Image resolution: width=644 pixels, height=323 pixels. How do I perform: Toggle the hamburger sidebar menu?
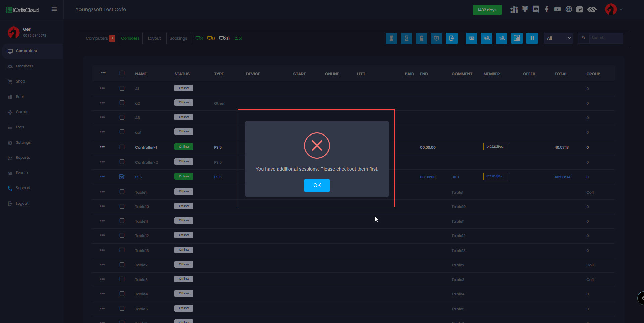pyautogui.click(x=54, y=9)
